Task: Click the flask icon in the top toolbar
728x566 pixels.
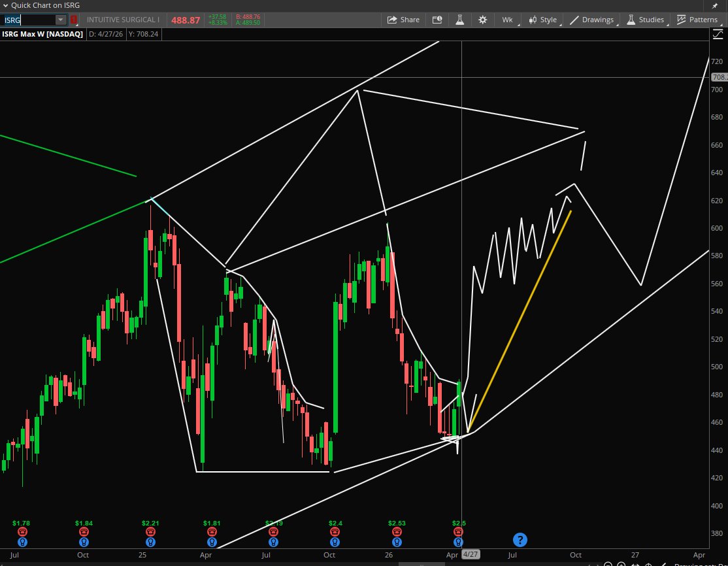Action: click(459, 20)
